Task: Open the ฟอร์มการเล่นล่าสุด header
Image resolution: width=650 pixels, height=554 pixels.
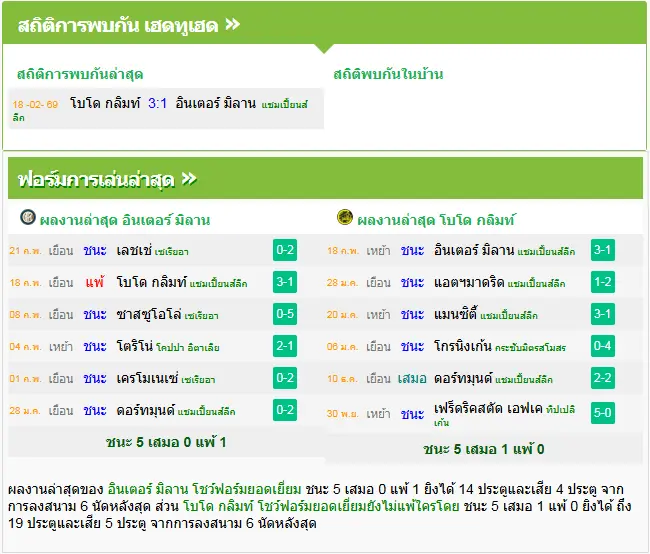Action: [x=325, y=178]
